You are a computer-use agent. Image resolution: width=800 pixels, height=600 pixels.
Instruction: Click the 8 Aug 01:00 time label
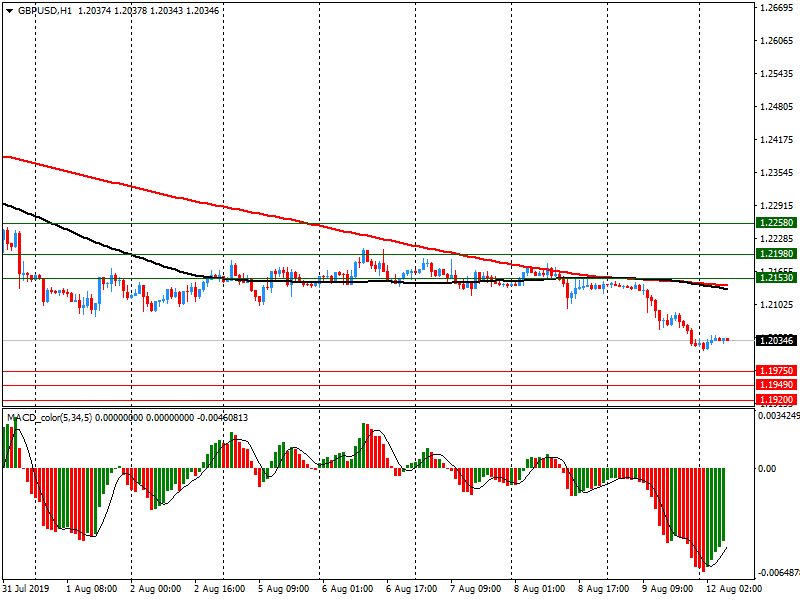pyautogui.click(x=540, y=589)
